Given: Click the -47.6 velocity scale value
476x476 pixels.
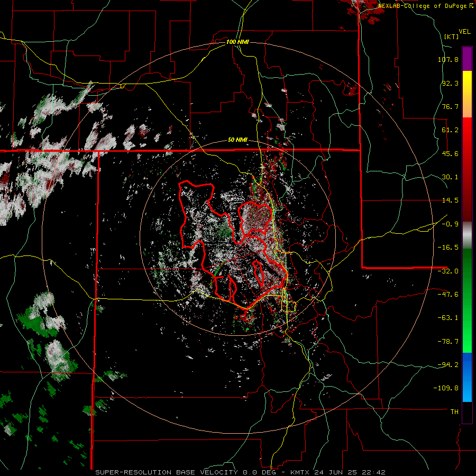Looking at the screenshot, I should tap(448, 295).
